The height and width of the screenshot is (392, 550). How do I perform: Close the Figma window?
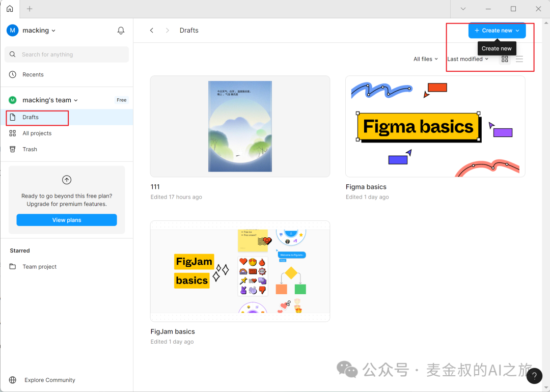[538, 9]
